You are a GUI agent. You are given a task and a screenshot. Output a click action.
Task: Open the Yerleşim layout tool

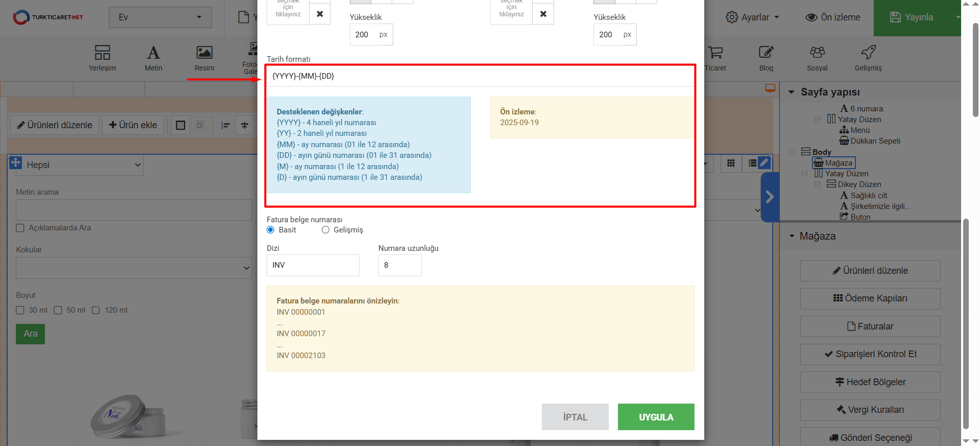click(x=102, y=58)
